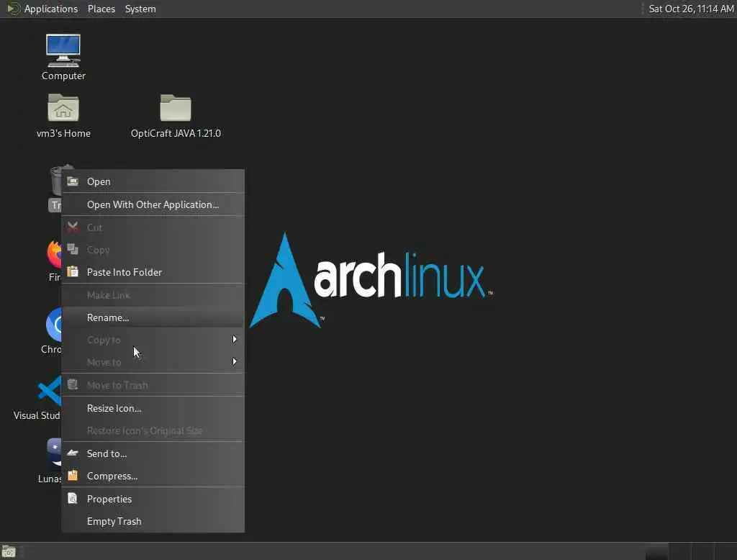Screen dimensions: 737x560
Task: Choose Open With Other Application...
Action: coord(153,204)
